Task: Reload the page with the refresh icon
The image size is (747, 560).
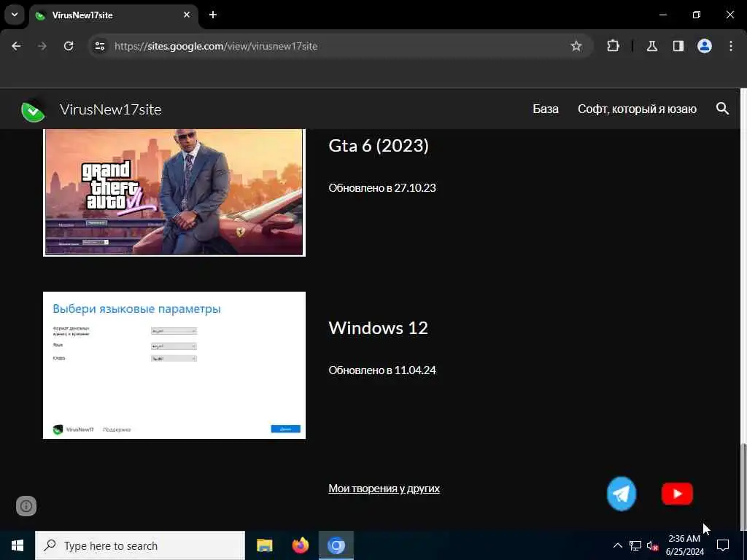Action: click(x=69, y=46)
